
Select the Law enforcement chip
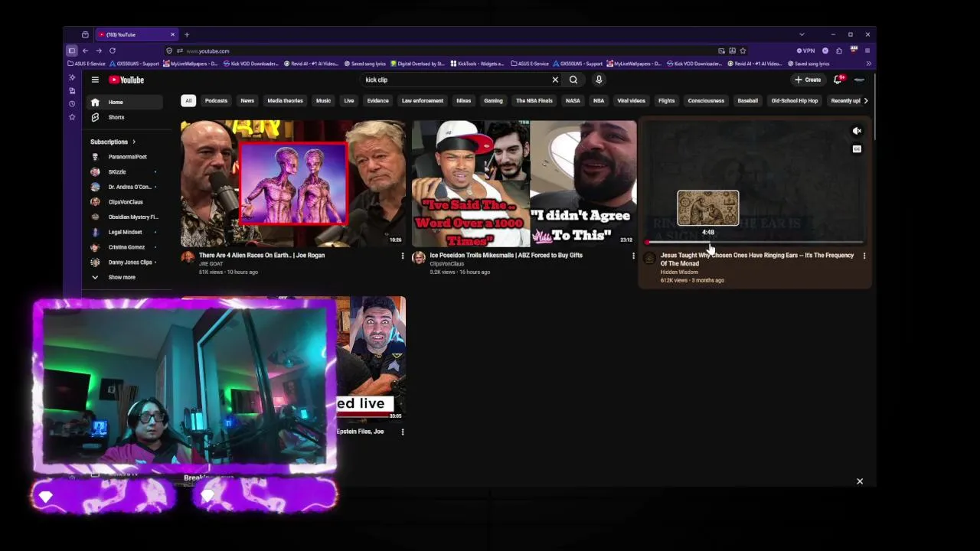pyautogui.click(x=423, y=100)
